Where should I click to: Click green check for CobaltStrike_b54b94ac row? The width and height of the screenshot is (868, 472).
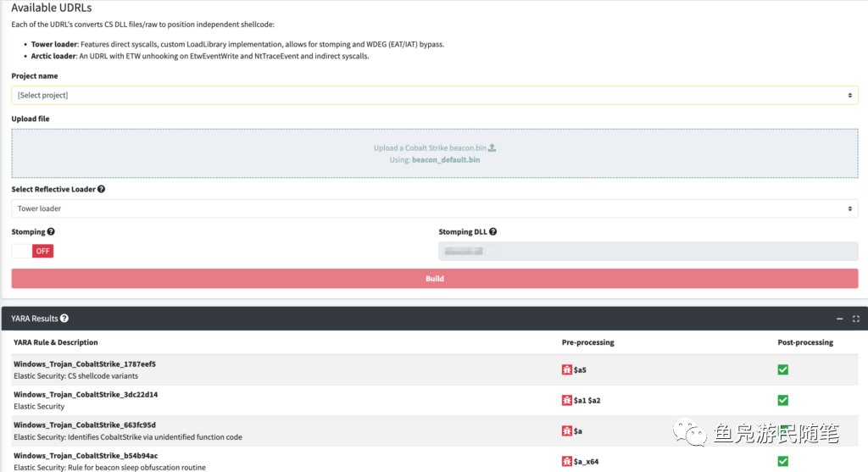tap(782, 461)
